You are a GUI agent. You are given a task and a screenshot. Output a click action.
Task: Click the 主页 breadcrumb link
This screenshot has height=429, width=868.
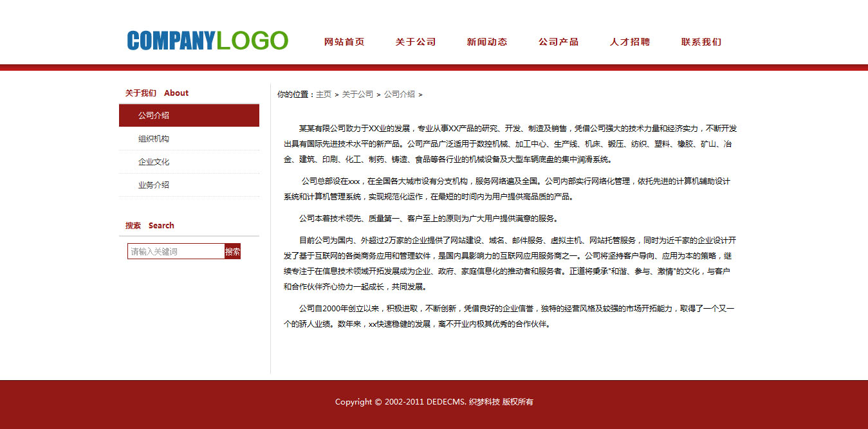(324, 95)
